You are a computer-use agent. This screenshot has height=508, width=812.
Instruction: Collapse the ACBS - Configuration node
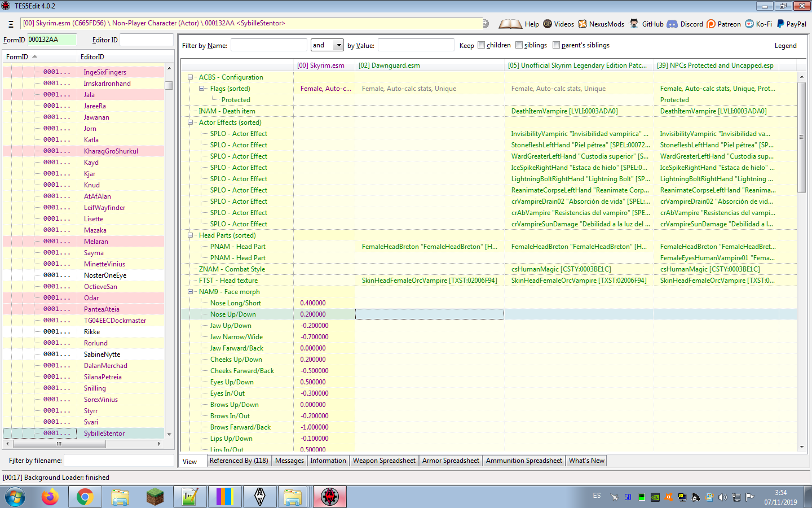coord(191,77)
